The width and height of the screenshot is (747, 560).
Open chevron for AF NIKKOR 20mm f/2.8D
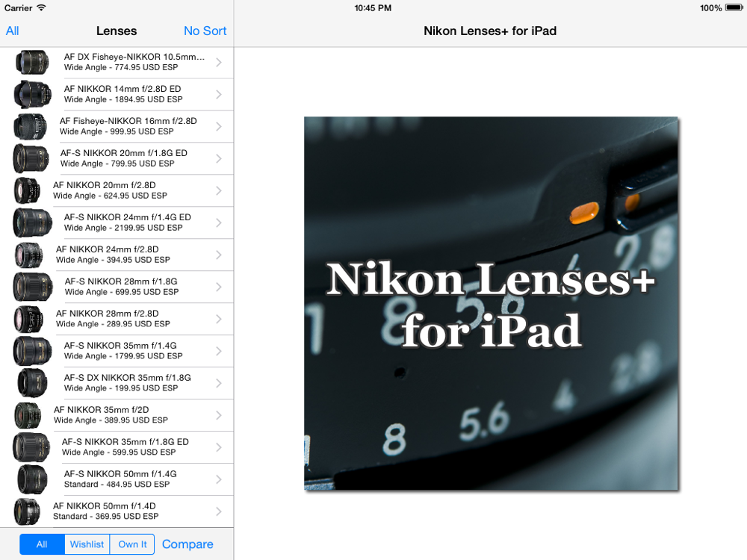[219, 190]
